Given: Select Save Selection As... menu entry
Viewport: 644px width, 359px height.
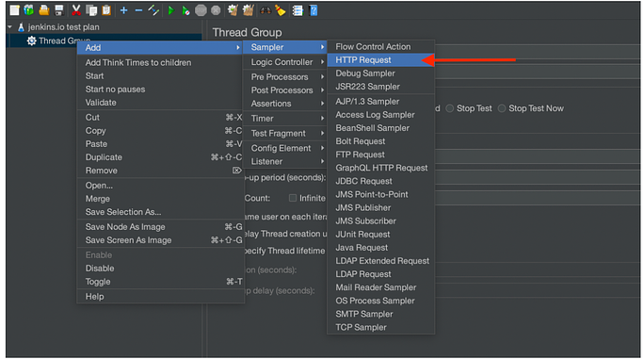Looking at the screenshot, I should tap(160, 212).
